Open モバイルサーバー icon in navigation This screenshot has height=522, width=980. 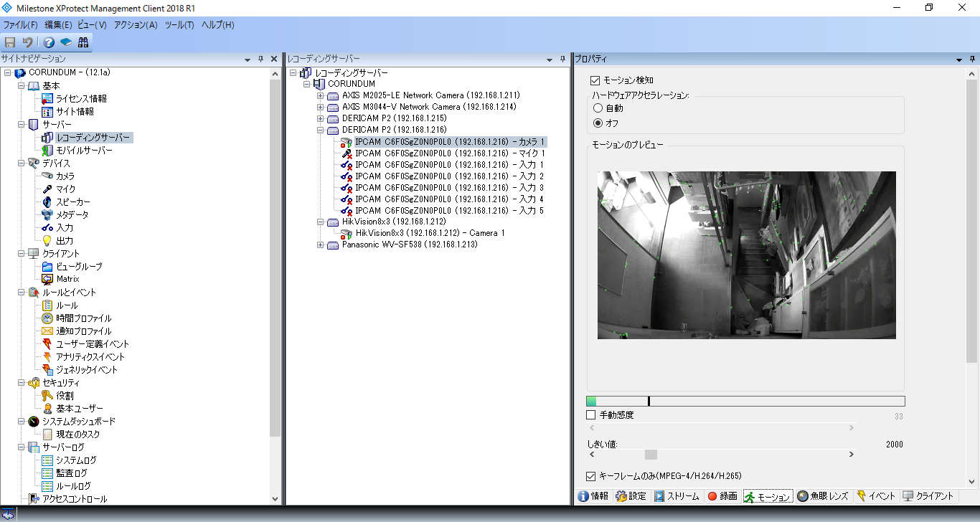click(x=47, y=151)
